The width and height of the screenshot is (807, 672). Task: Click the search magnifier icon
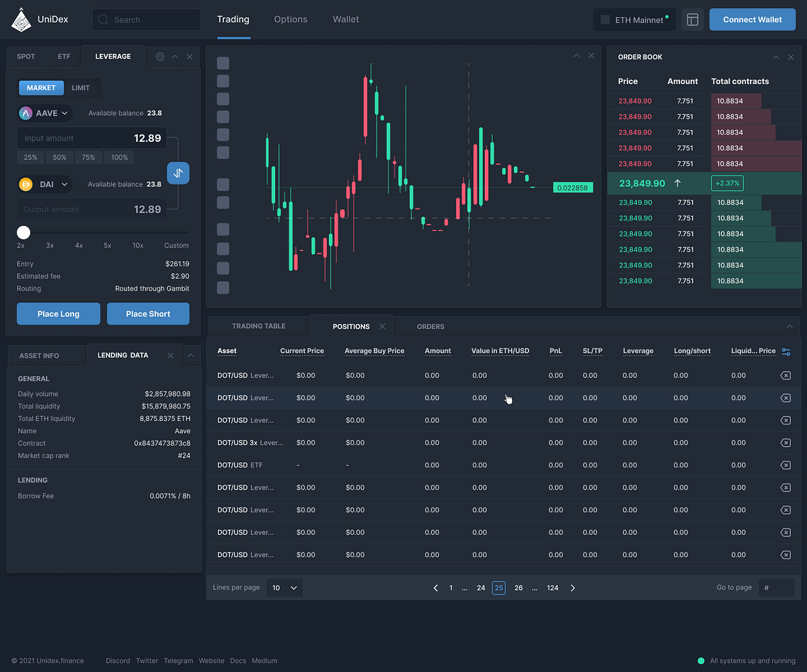[x=103, y=20]
